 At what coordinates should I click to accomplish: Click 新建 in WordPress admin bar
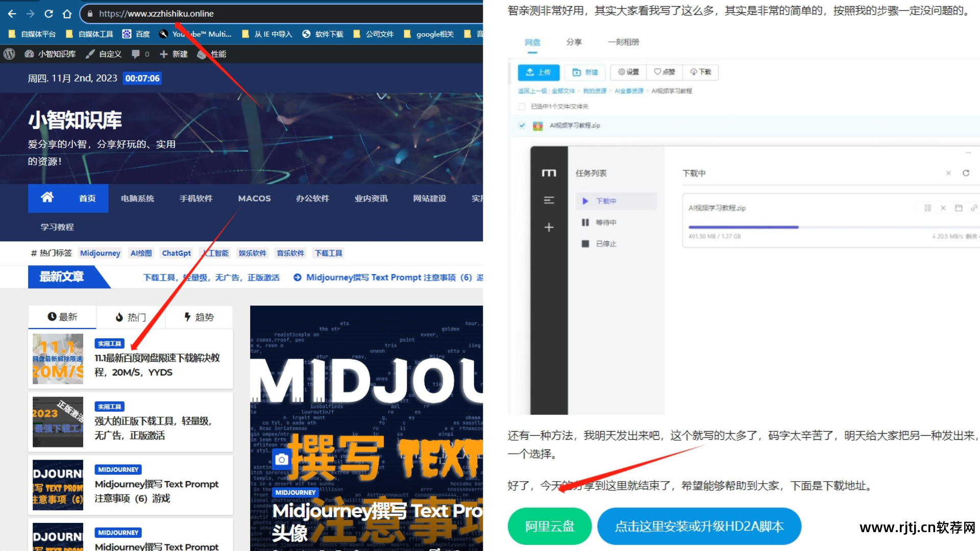[x=174, y=54]
